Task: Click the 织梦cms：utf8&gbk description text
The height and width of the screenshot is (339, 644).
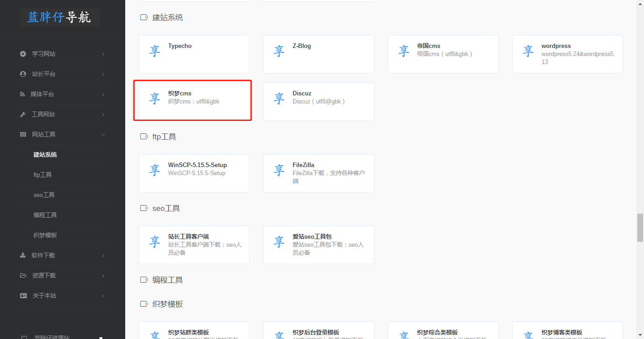Action: coord(194,101)
